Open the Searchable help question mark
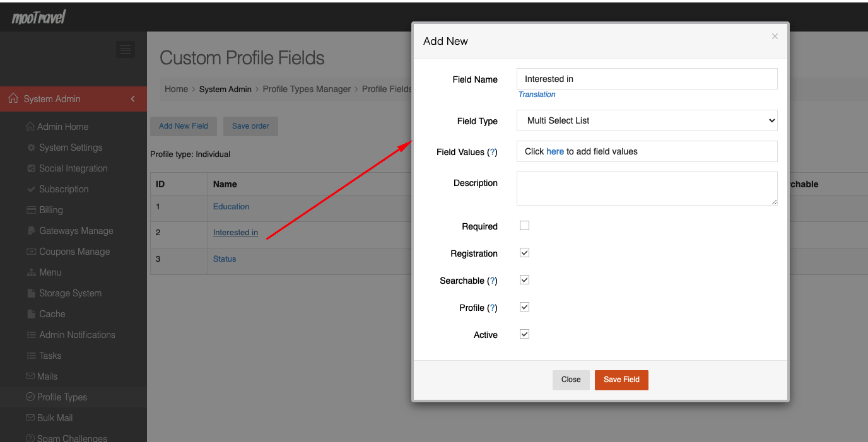Screen dimensions: 868x442 (x=493, y=281)
